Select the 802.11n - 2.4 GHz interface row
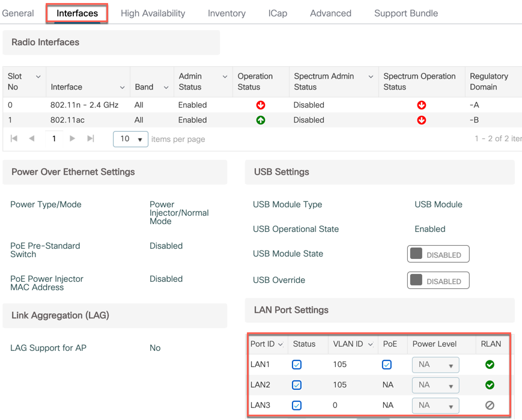This screenshot has height=420, width=522. click(263, 105)
